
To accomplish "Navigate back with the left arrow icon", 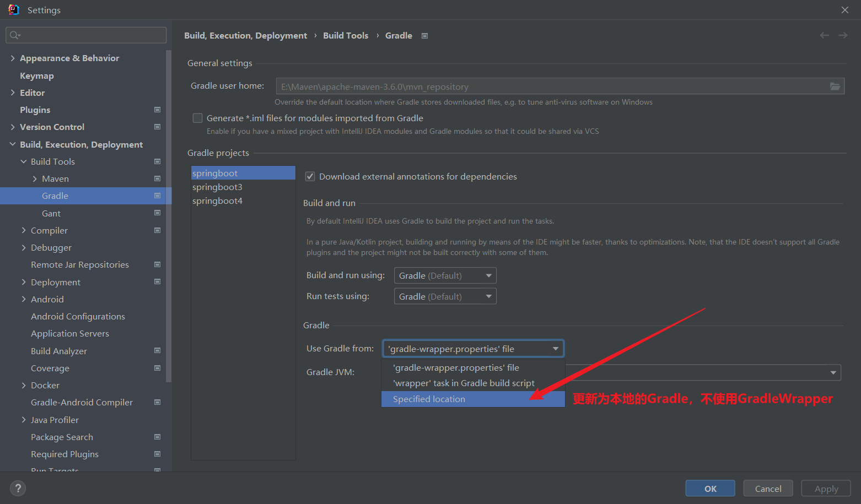I will point(824,35).
